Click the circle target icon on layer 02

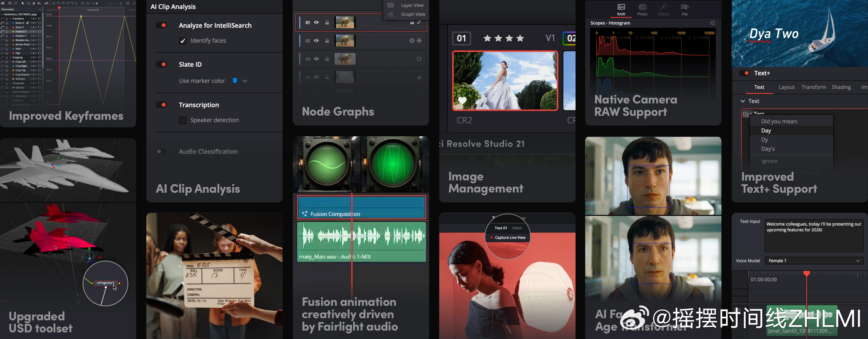tap(412, 41)
